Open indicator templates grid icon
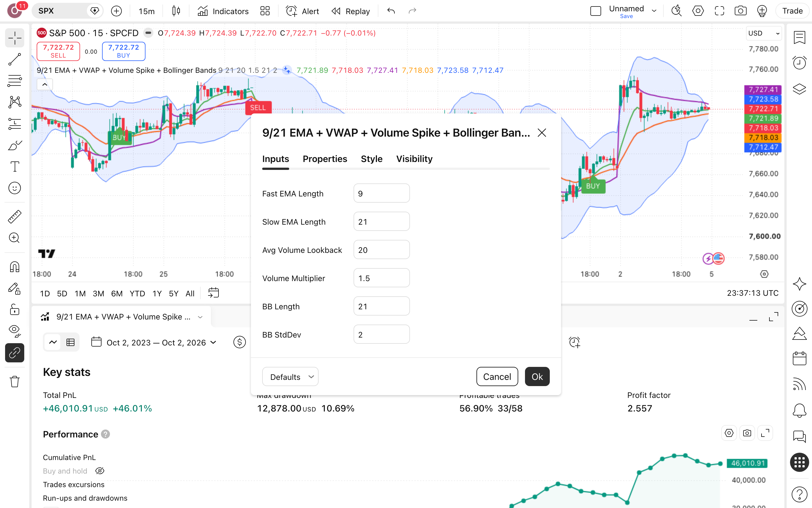The height and width of the screenshot is (508, 812). [x=265, y=11]
